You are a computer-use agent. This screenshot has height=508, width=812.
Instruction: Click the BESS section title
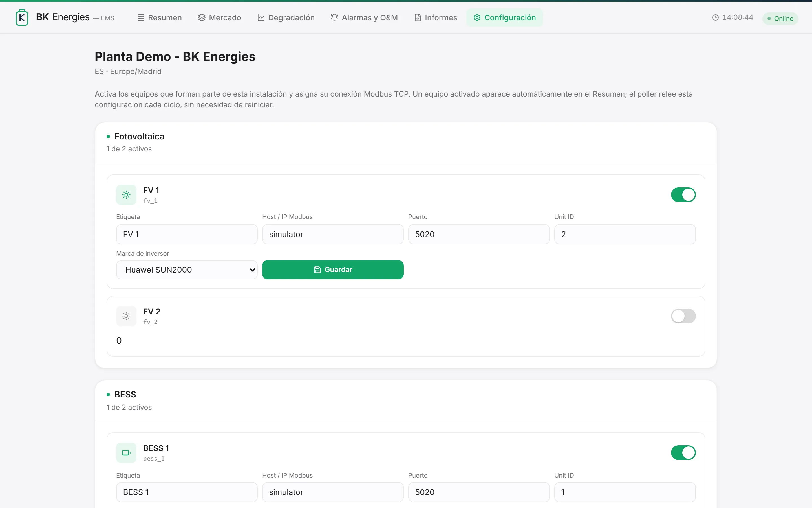(125, 395)
